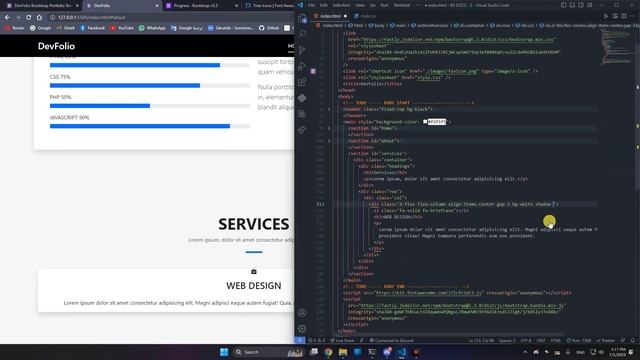Click UTF-8 encoding in status bar

[526, 340]
